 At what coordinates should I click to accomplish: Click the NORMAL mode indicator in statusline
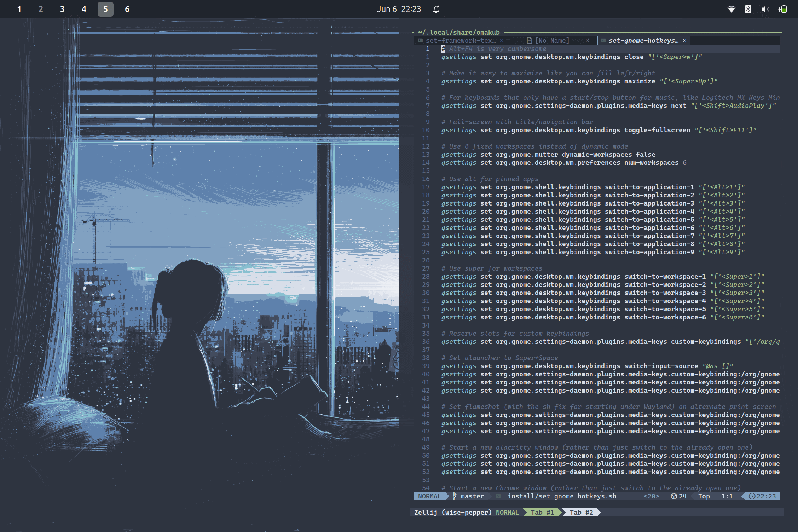tap(429, 496)
